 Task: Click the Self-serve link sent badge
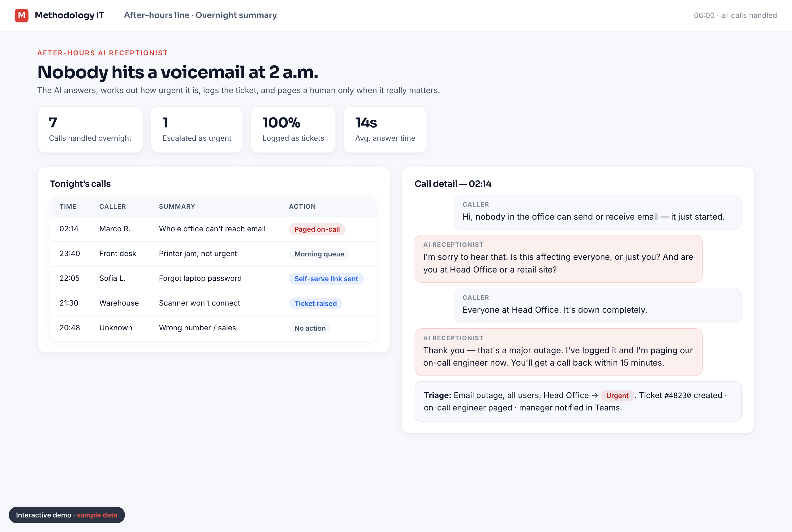click(x=326, y=279)
